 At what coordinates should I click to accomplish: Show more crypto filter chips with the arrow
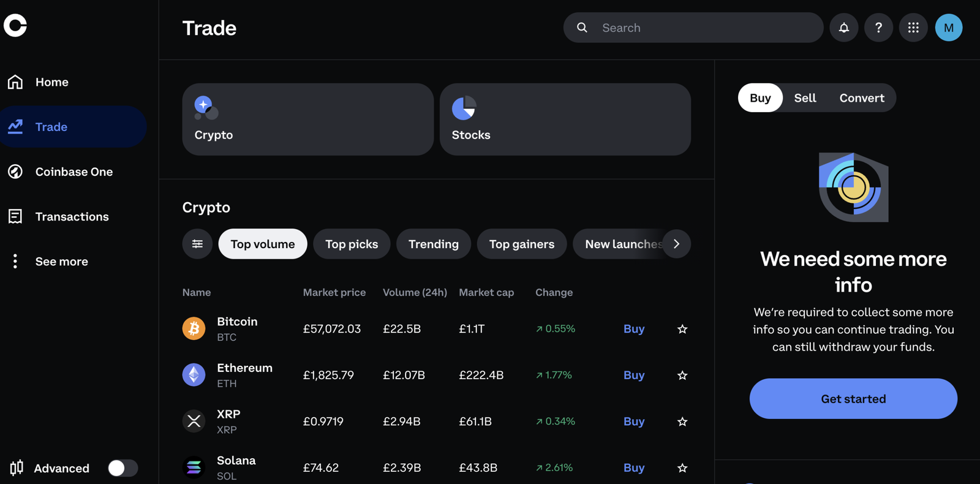(676, 244)
